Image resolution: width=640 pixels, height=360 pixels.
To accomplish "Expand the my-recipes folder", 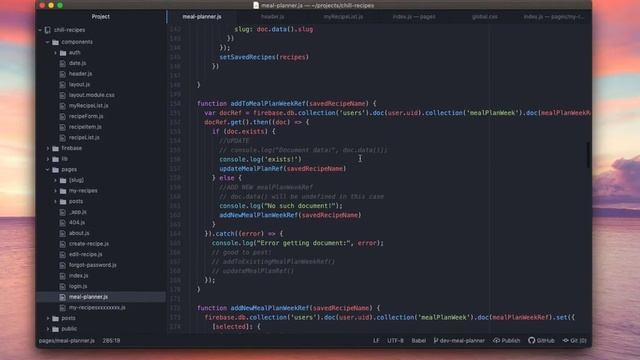I will coord(56,191).
